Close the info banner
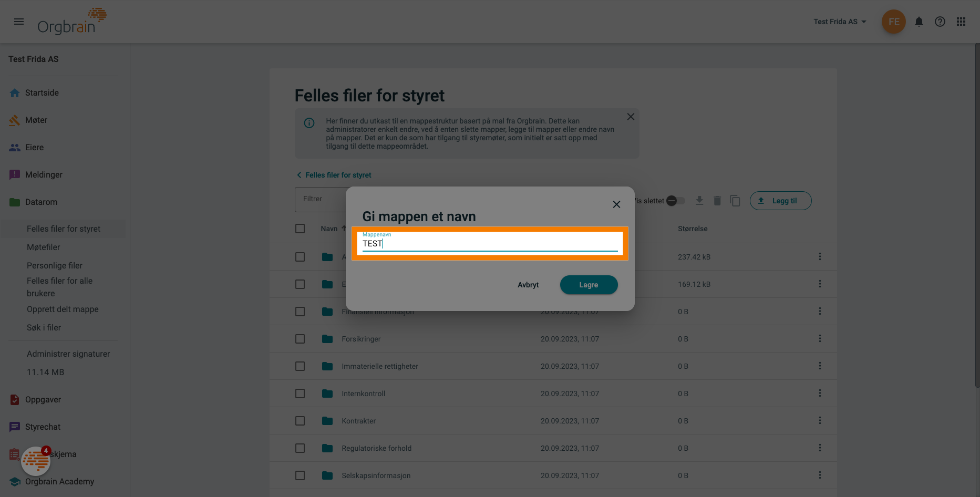The height and width of the screenshot is (497, 980). coord(631,117)
